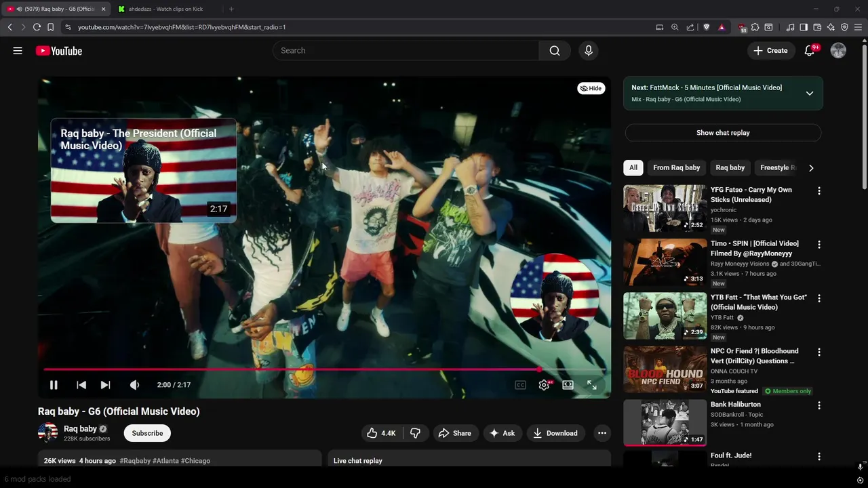Click the search magnifier button

(555, 51)
